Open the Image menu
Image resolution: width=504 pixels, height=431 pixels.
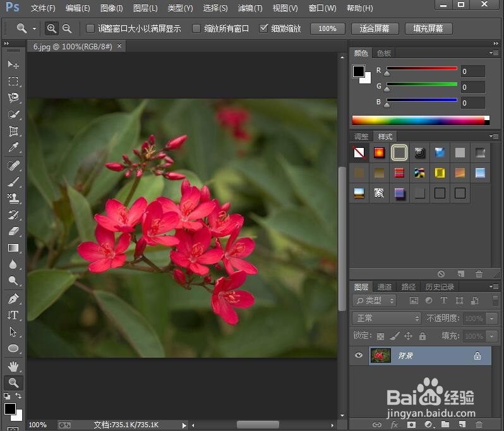pyautogui.click(x=112, y=8)
